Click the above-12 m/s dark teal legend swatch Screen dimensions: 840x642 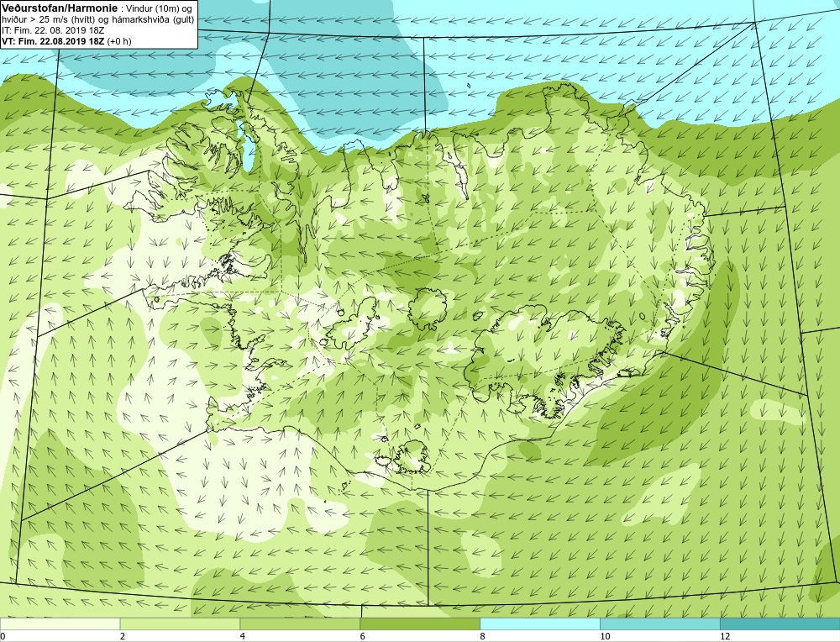780,624
